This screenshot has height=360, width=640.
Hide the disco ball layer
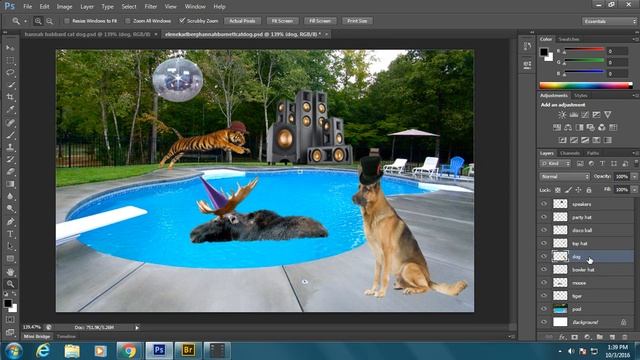click(x=544, y=230)
